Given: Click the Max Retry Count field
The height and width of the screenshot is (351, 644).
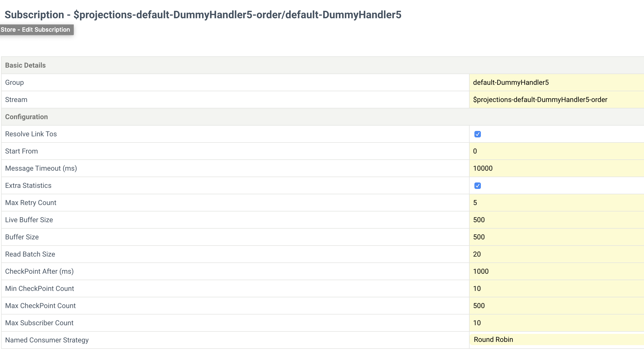Looking at the screenshot, I should click(x=557, y=203).
